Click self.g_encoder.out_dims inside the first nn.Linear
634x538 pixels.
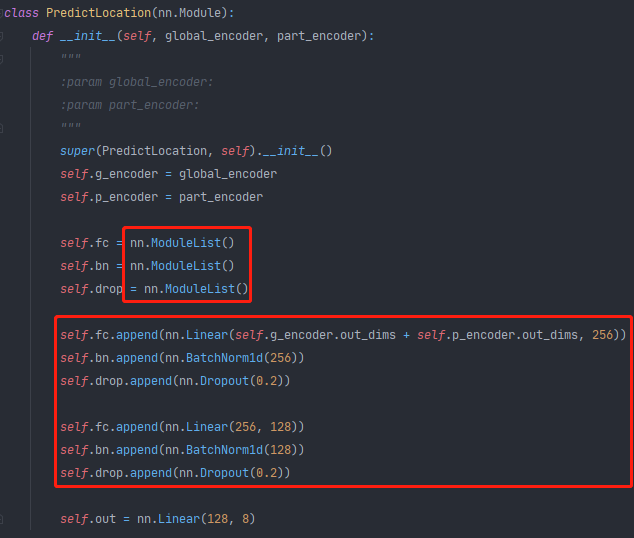(x=315, y=335)
